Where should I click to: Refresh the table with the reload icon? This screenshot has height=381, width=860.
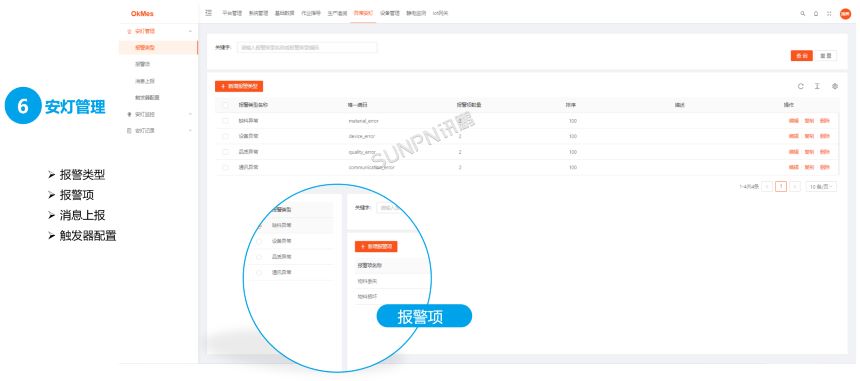click(801, 86)
